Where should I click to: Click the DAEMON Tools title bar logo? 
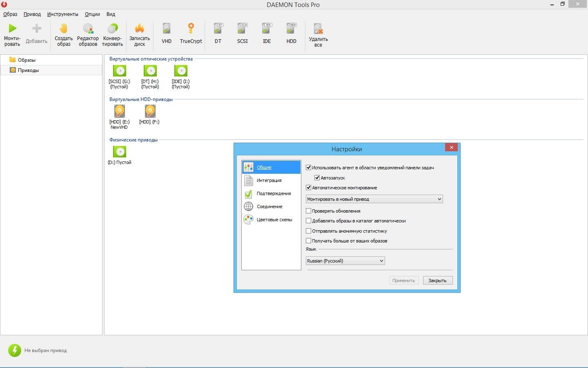pyautogui.click(x=4, y=4)
